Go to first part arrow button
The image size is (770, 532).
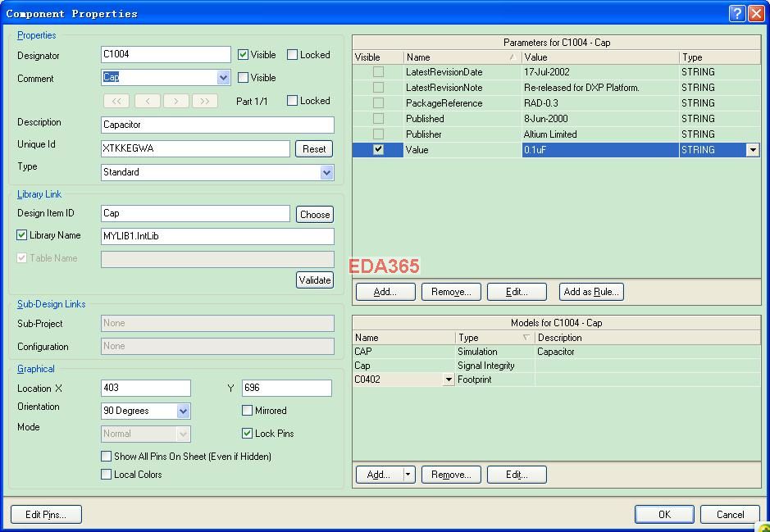tap(116, 101)
